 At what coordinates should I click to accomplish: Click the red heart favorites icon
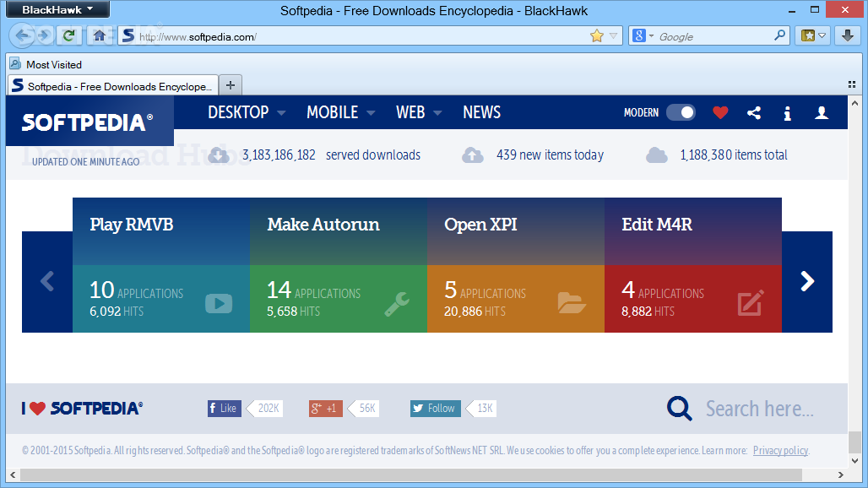tap(720, 113)
